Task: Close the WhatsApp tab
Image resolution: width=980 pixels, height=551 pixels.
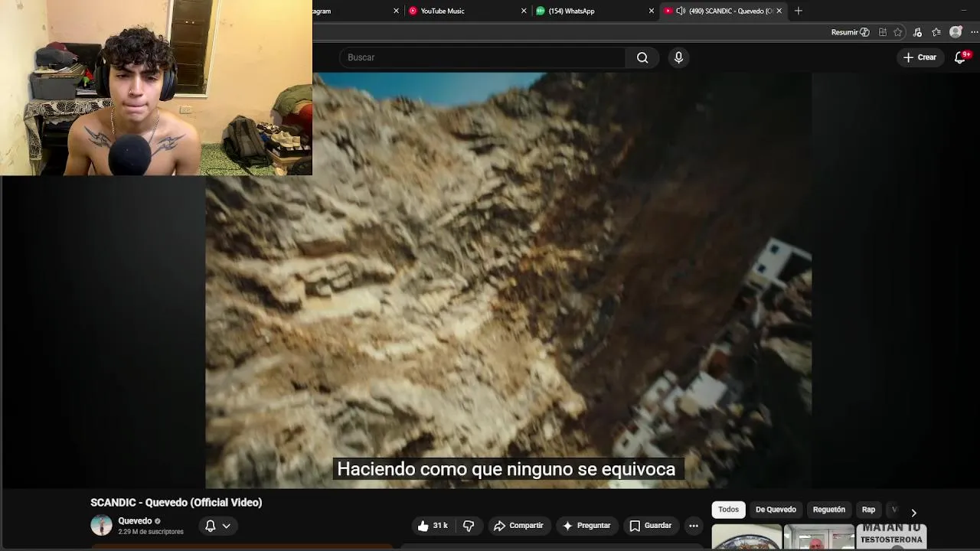Action: coord(652,11)
